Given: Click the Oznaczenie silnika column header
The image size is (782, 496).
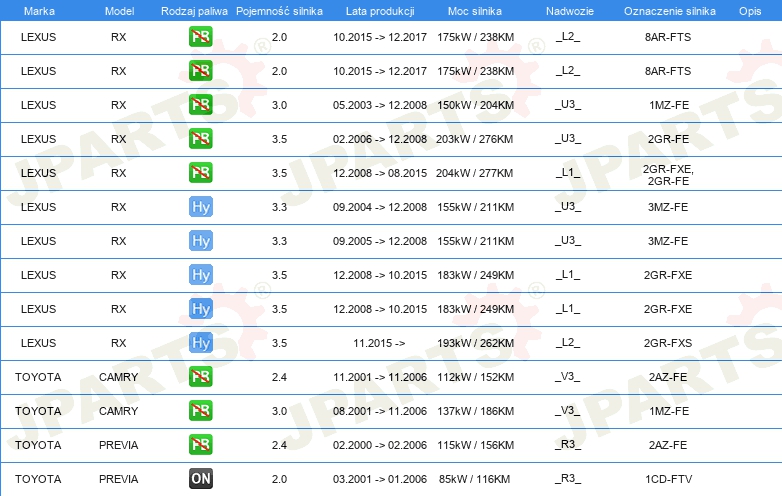Looking at the screenshot, I should (x=669, y=11).
